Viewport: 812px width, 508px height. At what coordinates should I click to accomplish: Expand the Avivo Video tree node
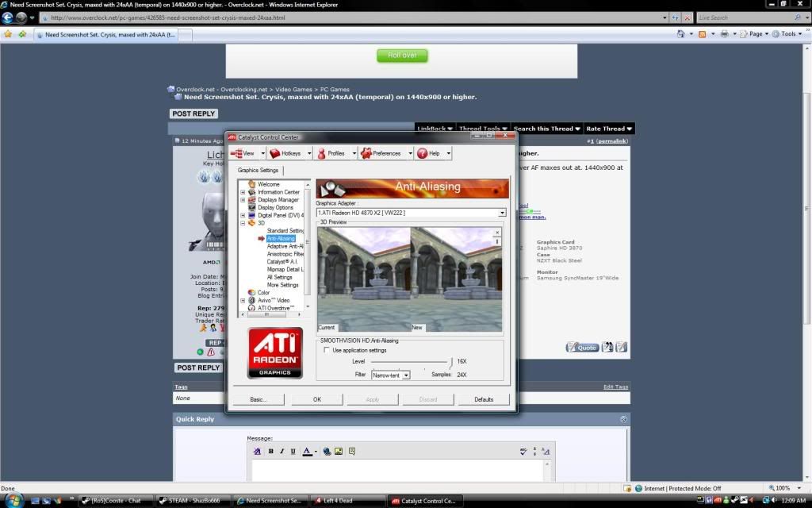coord(243,301)
